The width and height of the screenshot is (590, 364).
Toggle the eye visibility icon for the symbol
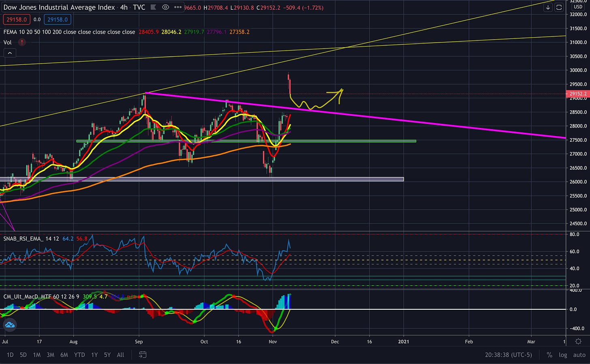pyautogui.click(x=165, y=7)
